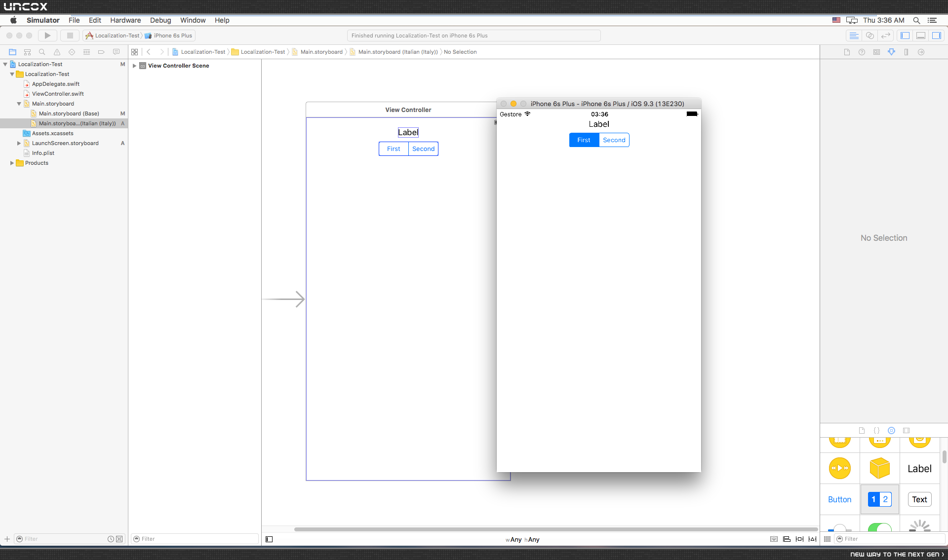The image size is (948, 560).
Task: Open the Hardware menu
Action: point(125,20)
